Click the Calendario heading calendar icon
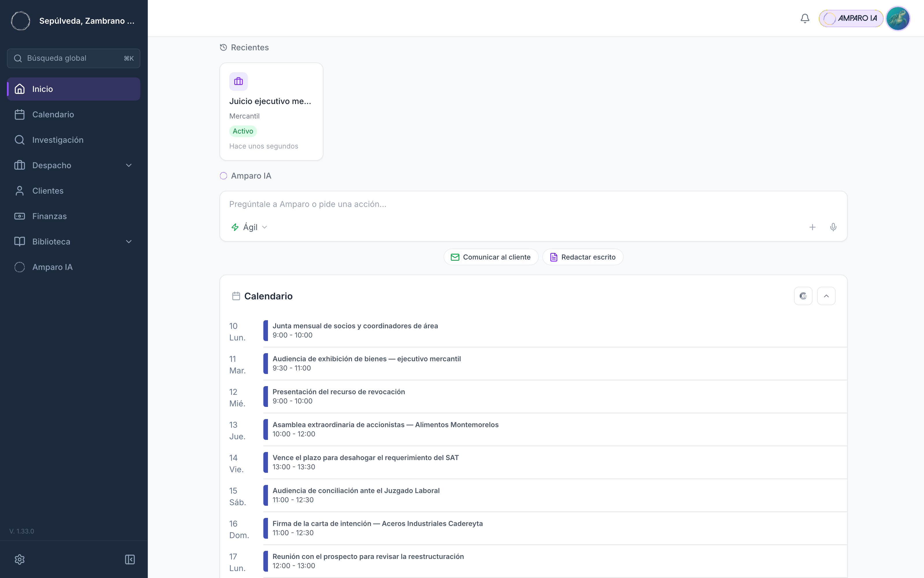This screenshot has width=924, height=578. click(236, 296)
